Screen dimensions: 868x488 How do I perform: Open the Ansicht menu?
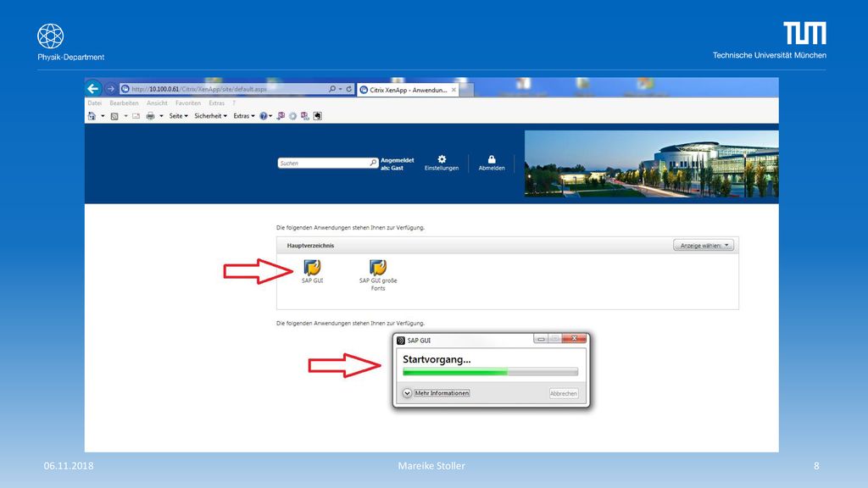pos(157,103)
